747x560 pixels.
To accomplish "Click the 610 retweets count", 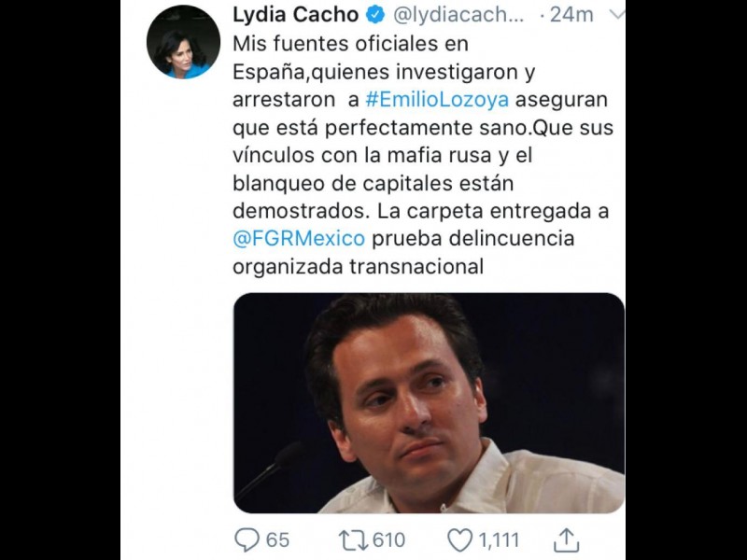I will pos(388,540).
